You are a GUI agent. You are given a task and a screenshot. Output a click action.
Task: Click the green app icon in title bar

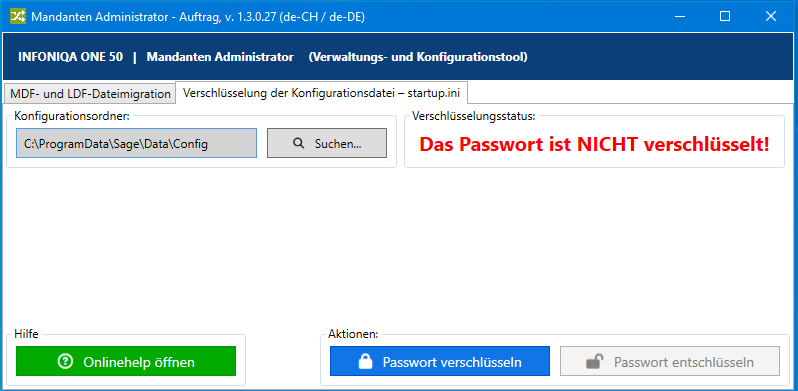click(18, 16)
